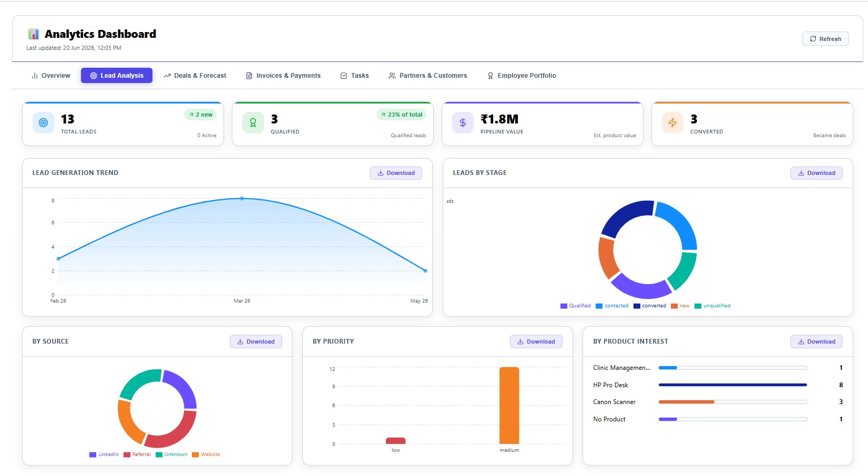Switch to the Deals & Forecast tab

[x=195, y=76]
